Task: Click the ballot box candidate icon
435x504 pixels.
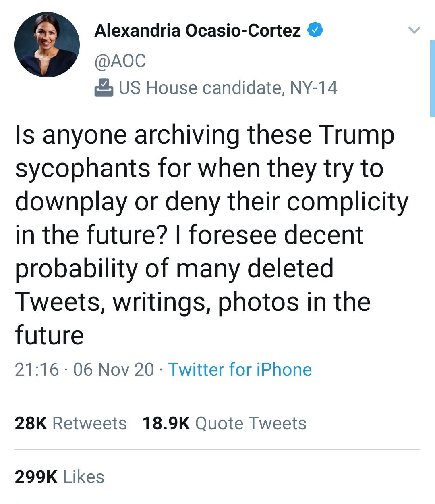Action: pos(104,88)
